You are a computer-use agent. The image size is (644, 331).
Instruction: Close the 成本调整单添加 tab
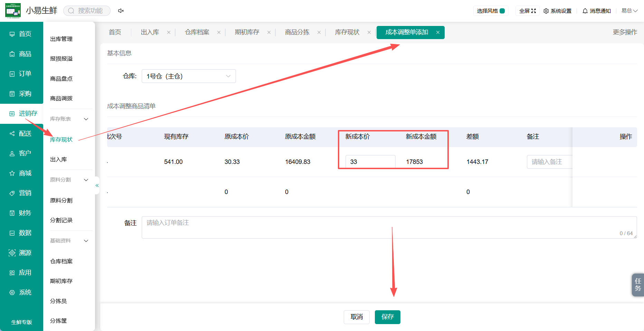click(x=438, y=32)
